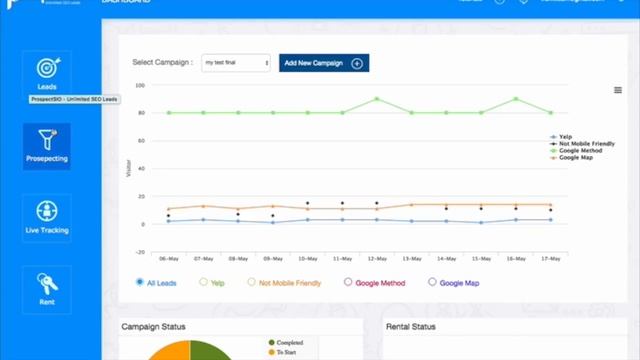Click the green Google Method peak at 12-May
Screen dimensions: 640x360
[x=377, y=99]
